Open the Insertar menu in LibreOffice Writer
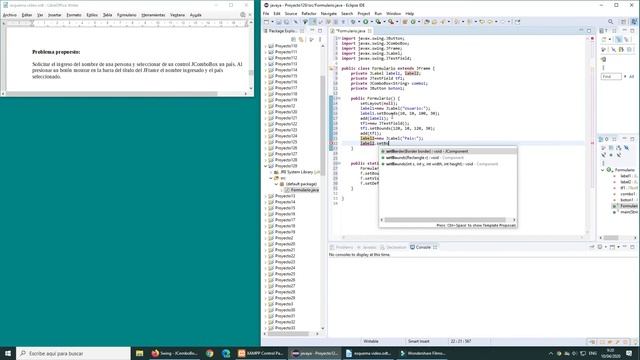 pyautogui.click(x=54, y=15)
